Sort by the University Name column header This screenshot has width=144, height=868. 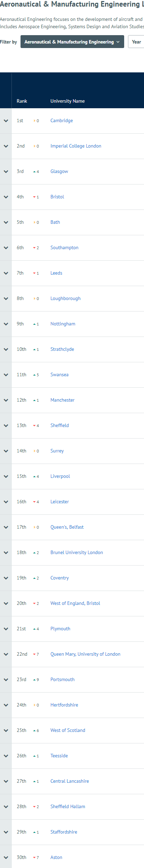pyautogui.click(x=67, y=101)
